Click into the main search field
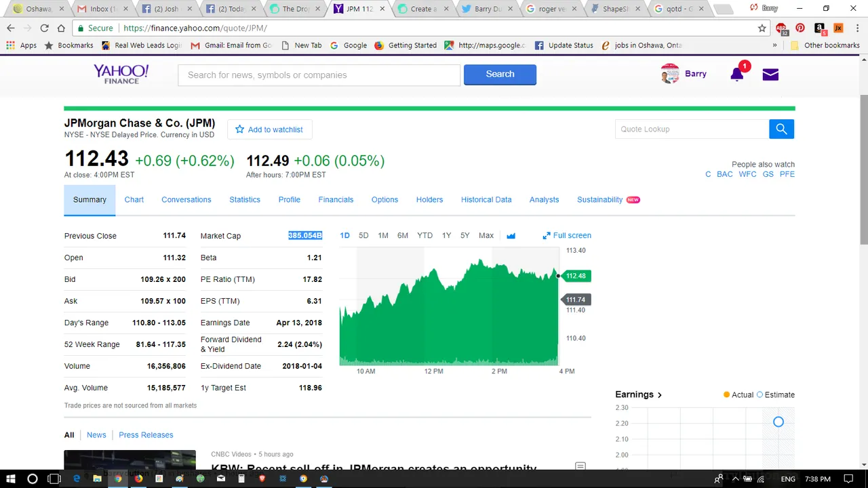Viewport: 868px width, 488px height. (x=319, y=75)
